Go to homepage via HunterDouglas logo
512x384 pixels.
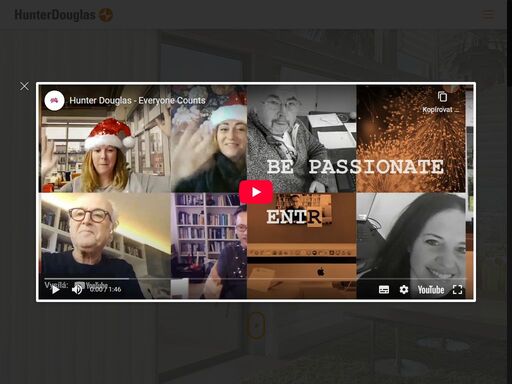click(55, 15)
